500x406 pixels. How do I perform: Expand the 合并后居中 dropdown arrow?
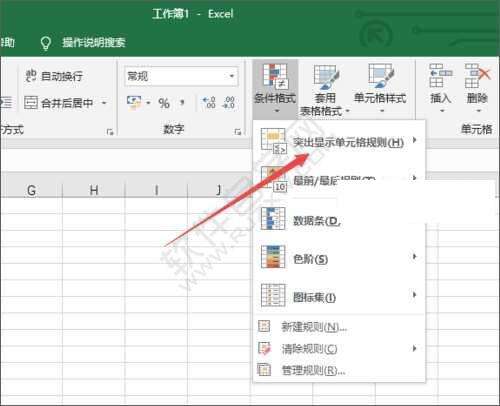(104, 103)
